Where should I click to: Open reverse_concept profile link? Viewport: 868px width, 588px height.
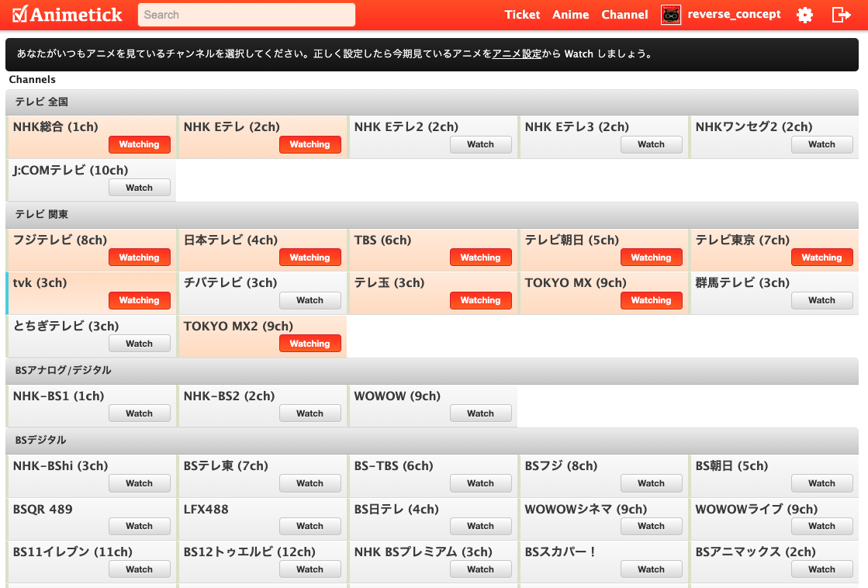(x=734, y=15)
